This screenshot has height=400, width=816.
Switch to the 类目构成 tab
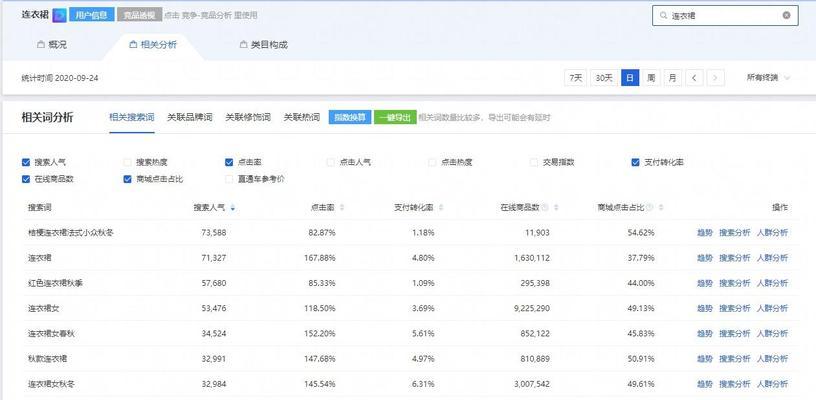(264, 45)
